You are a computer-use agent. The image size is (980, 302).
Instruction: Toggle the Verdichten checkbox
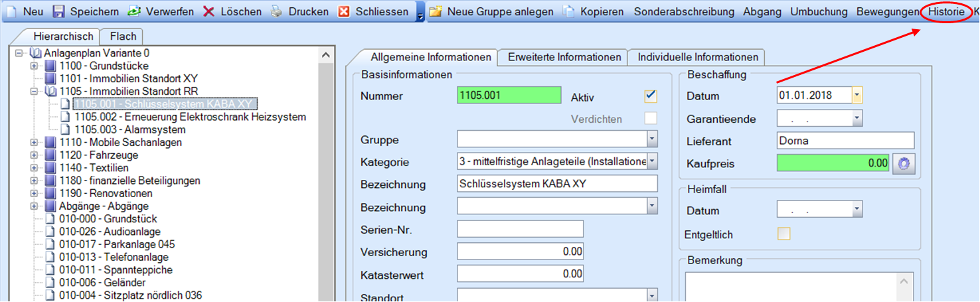[651, 119]
